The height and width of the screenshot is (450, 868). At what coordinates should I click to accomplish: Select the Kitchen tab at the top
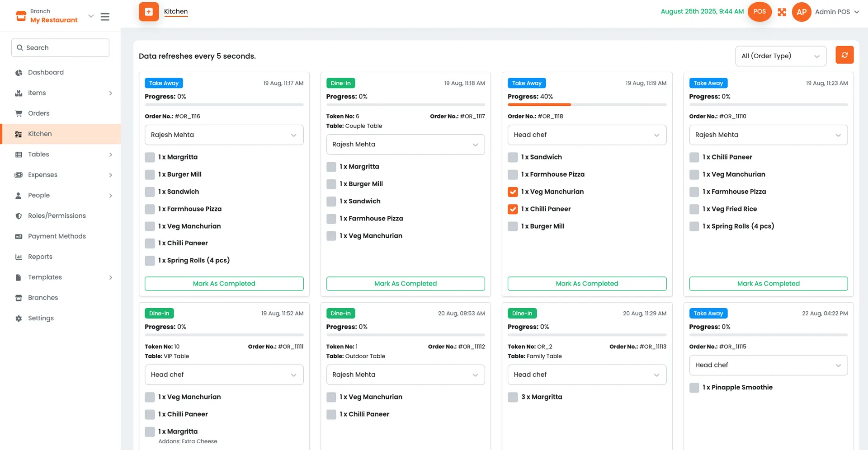click(175, 12)
